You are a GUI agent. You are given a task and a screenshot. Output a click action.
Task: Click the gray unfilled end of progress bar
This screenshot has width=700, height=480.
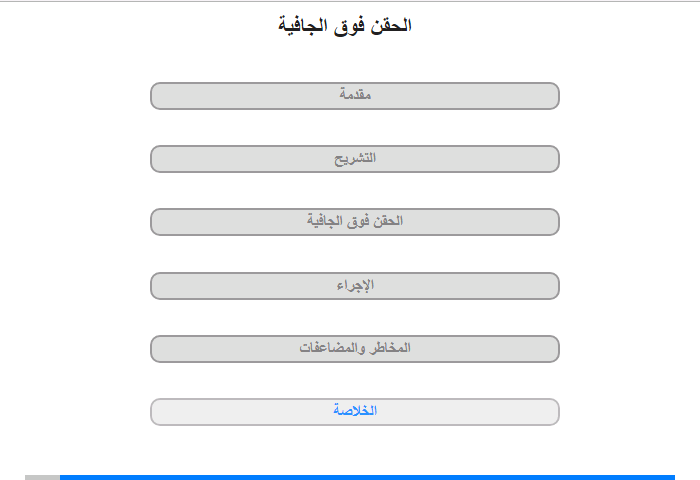(42, 477)
